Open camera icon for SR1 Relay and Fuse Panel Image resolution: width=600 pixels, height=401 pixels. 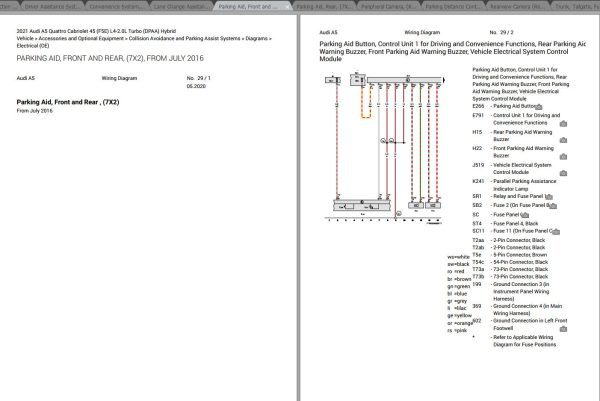coord(549,197)
